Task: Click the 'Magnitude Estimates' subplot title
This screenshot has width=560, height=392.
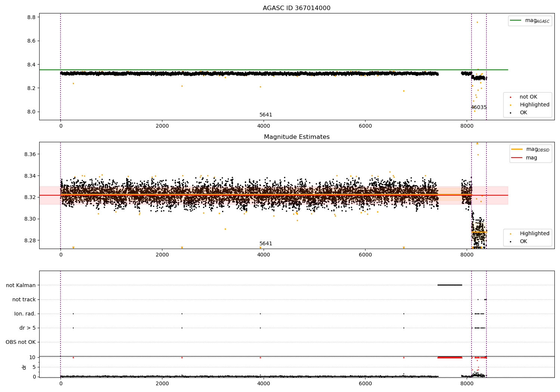Action: coord(296,137)
